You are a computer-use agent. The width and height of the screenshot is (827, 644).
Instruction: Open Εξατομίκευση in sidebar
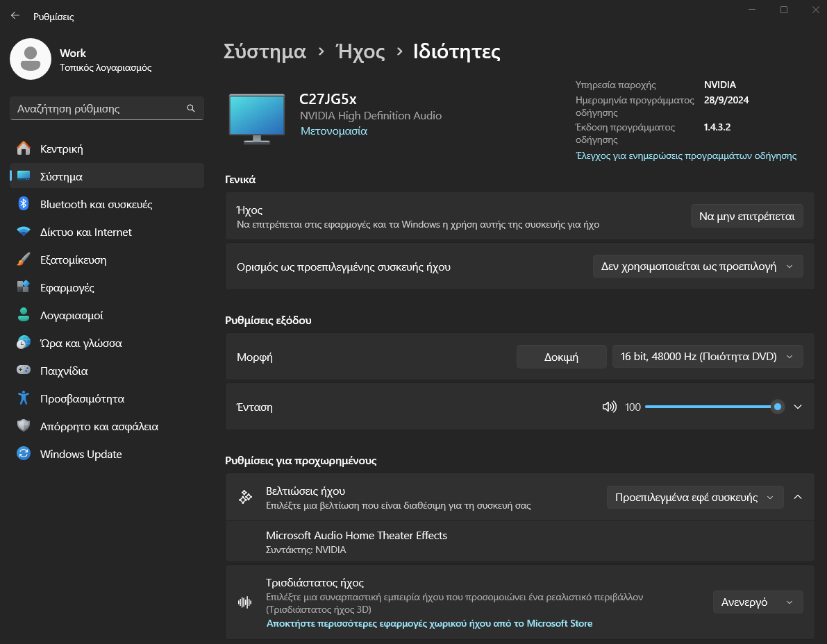[x=73, y=260]
